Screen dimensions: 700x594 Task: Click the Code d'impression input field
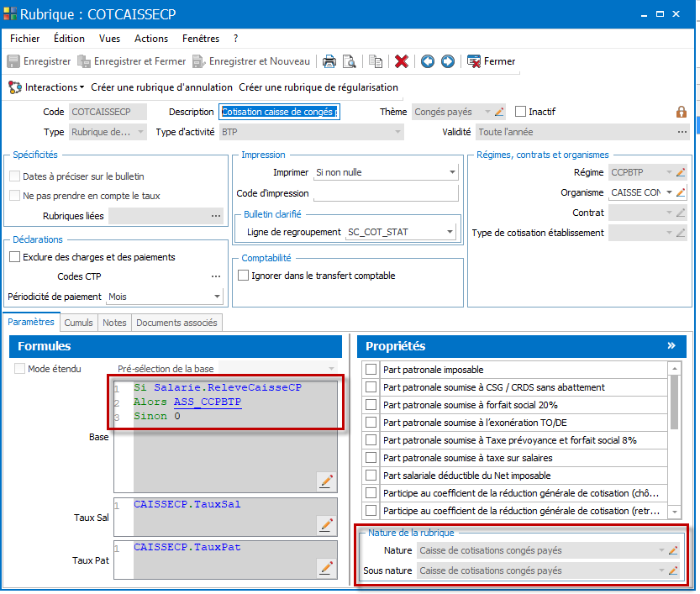click(387, 193)
